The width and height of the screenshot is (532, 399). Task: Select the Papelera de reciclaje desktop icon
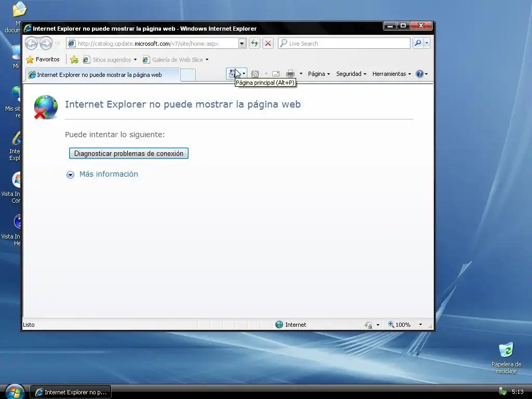(x=506, y=358)
